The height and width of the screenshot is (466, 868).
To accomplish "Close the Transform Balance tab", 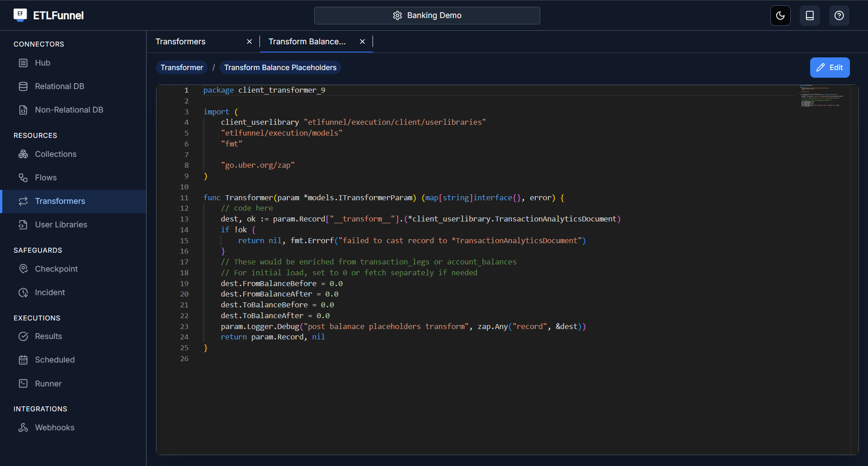I will pos(362,42).
